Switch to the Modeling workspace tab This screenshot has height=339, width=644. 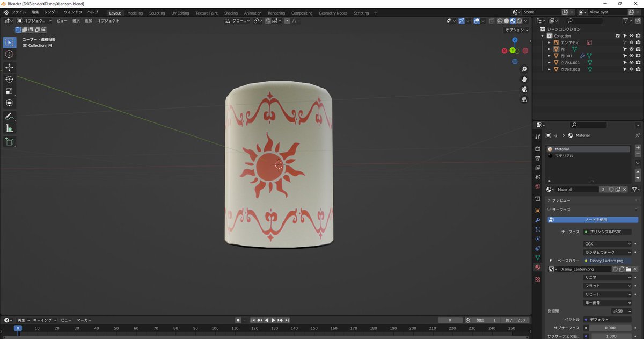[135, 13]
